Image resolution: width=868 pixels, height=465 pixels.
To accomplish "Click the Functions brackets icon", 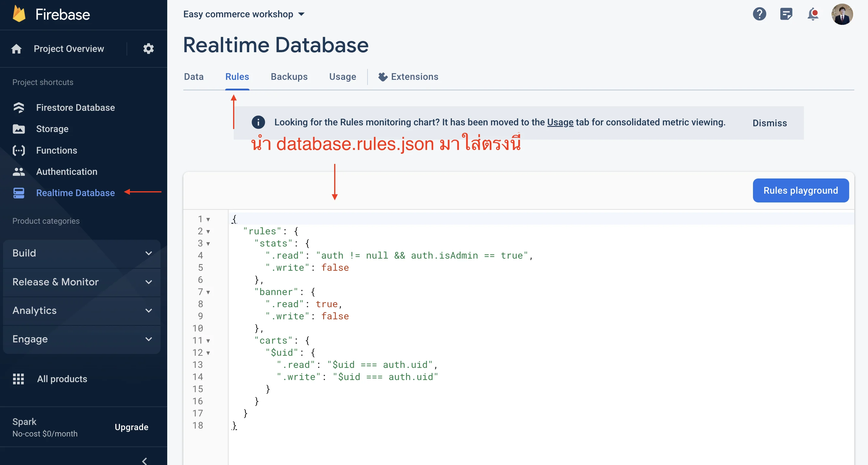I will (x=19, y=150).
